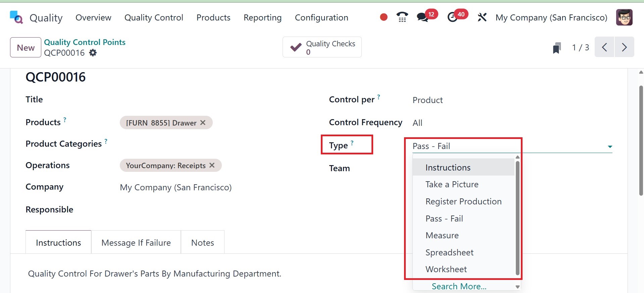This screenshot has height=293, width=644.
Task: Choose Measure in the Type dropdown
Action: 442,235
